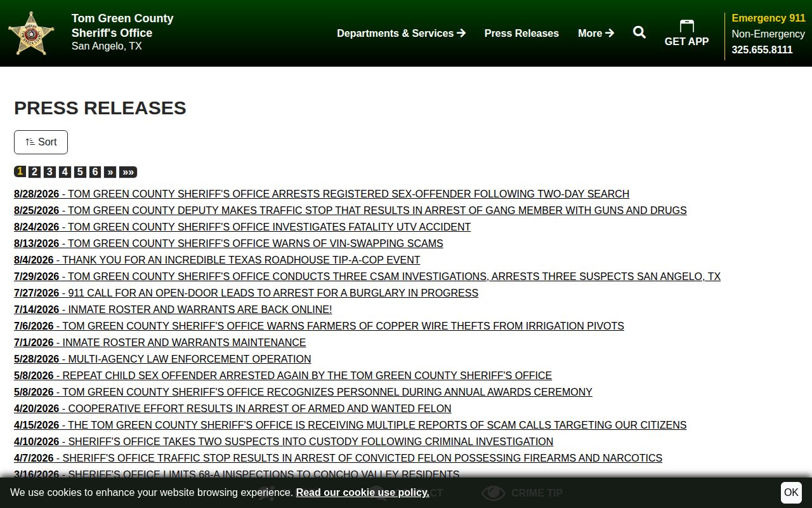The image size is (812, 508).
Task: Open 4/7/2026 convicted felon firearms release
Action: (x=338, y=458)
